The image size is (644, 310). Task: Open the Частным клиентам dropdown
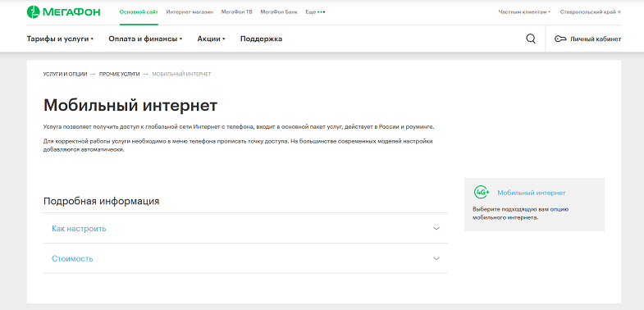[x=524, y=12]
